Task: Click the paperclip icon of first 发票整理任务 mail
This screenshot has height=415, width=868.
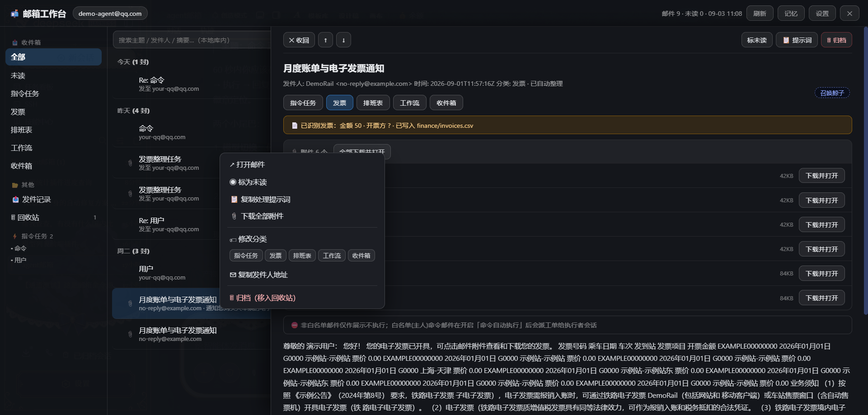Action: (130, 163)
